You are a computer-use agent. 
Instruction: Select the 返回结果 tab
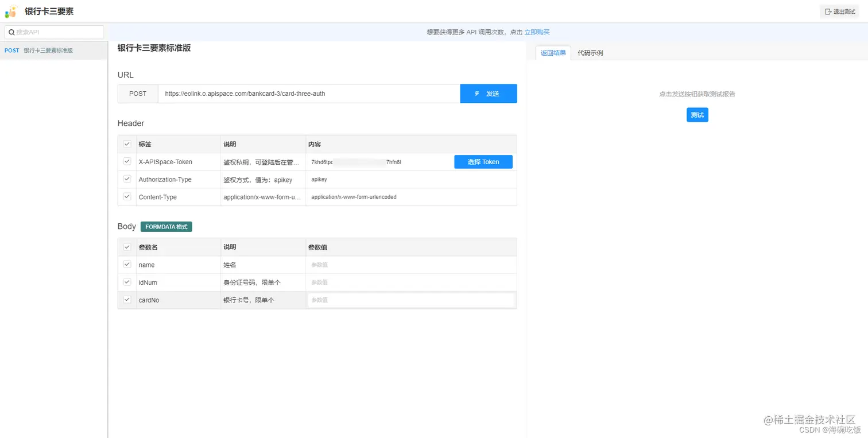coord(552,52)
